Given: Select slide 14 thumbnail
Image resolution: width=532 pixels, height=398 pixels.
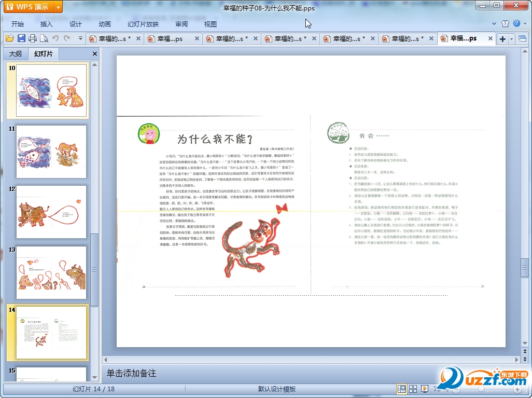Looking at the screenshot, I should 51,333.
